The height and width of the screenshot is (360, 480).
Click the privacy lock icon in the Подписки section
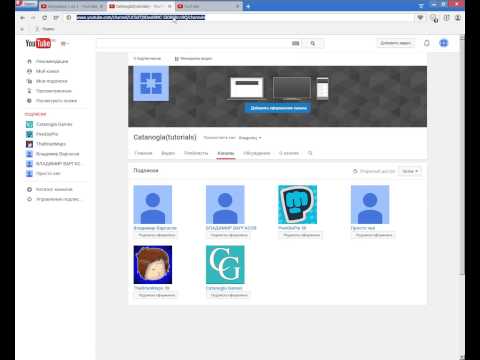tap(355, 171)
